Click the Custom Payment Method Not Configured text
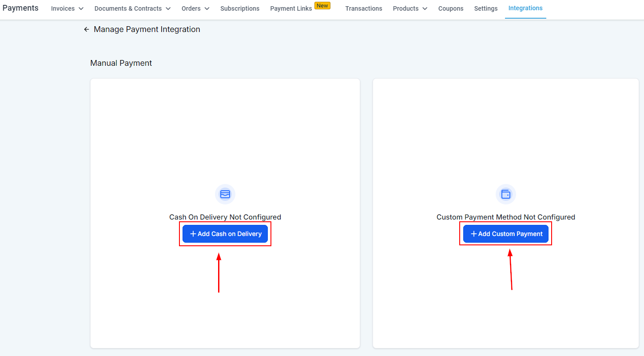The image size is (644, 356). click(505, 217)
